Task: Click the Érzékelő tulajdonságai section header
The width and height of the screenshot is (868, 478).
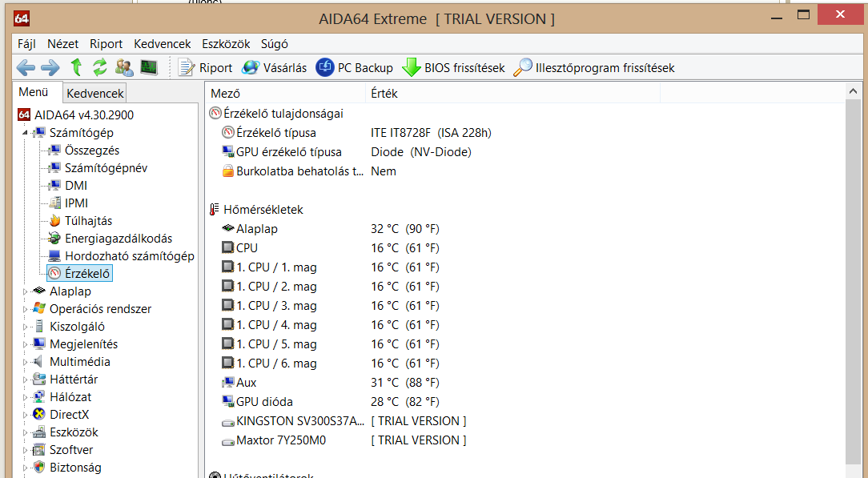Action: (276, 114)
